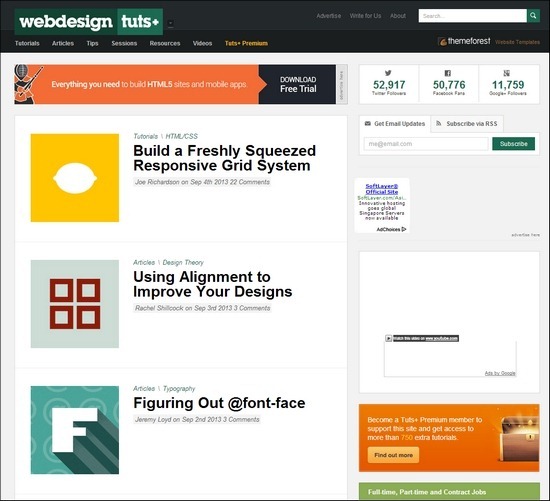Open the Videos menu item
Image resolution: width=550 pixels, height=501 pixels.
(202, 43)
